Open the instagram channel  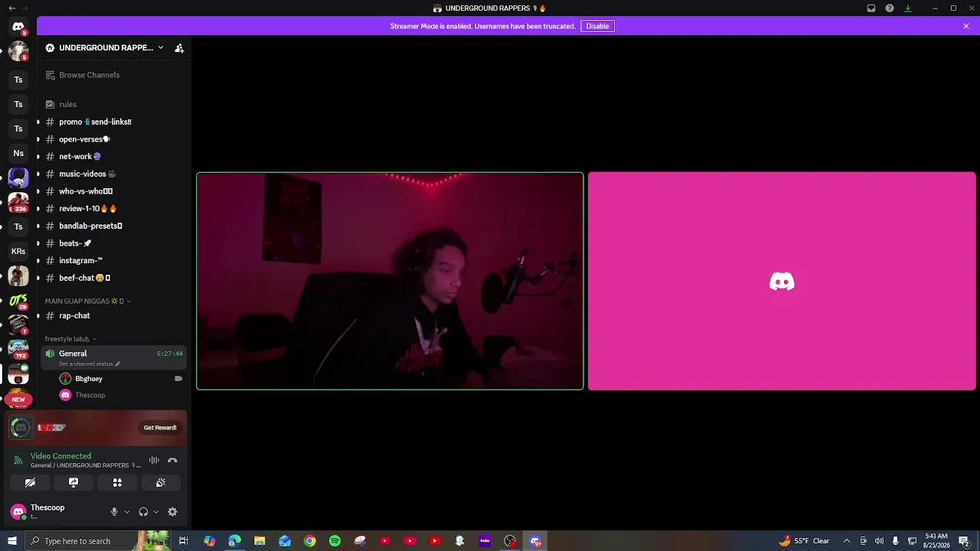click(115, 260)
